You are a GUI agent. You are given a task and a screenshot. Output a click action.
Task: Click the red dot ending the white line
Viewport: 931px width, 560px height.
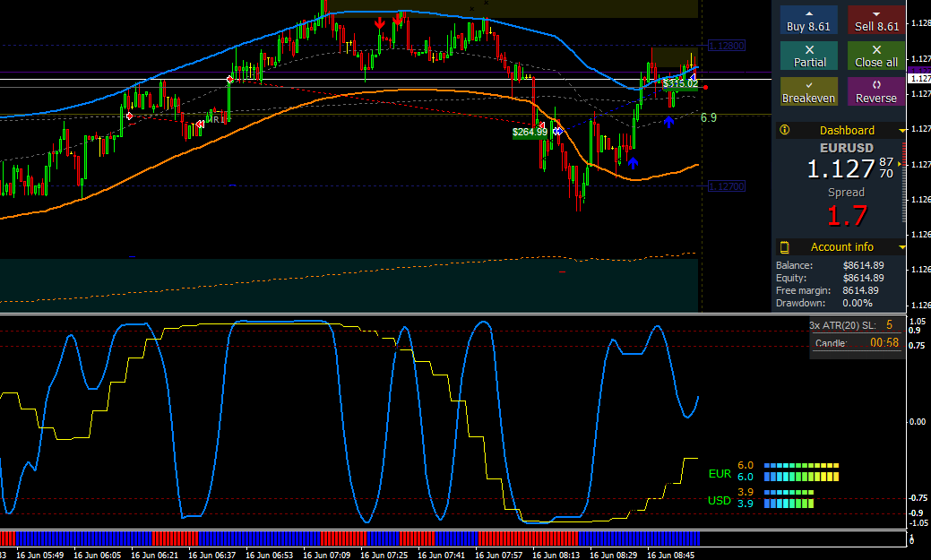click(705, 88)
